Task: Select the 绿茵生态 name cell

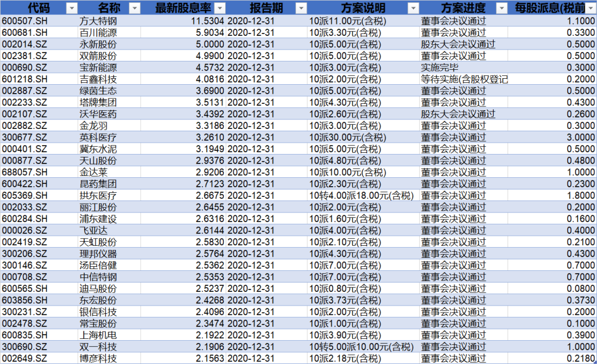Action: point(109,91)
